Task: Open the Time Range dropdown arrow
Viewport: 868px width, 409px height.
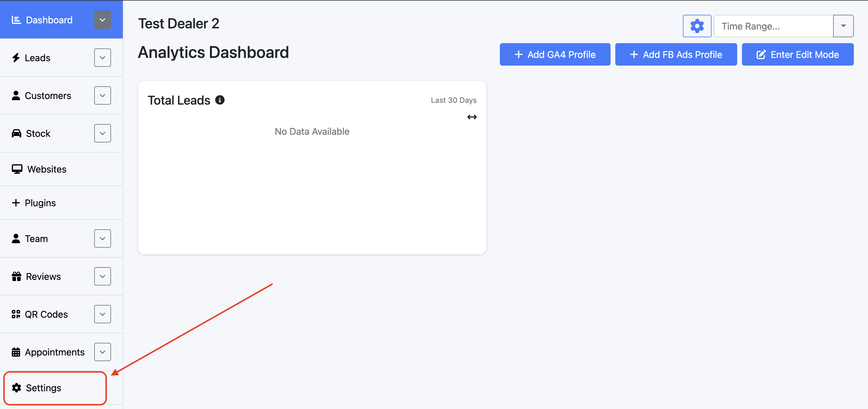Action: (843, 26)
